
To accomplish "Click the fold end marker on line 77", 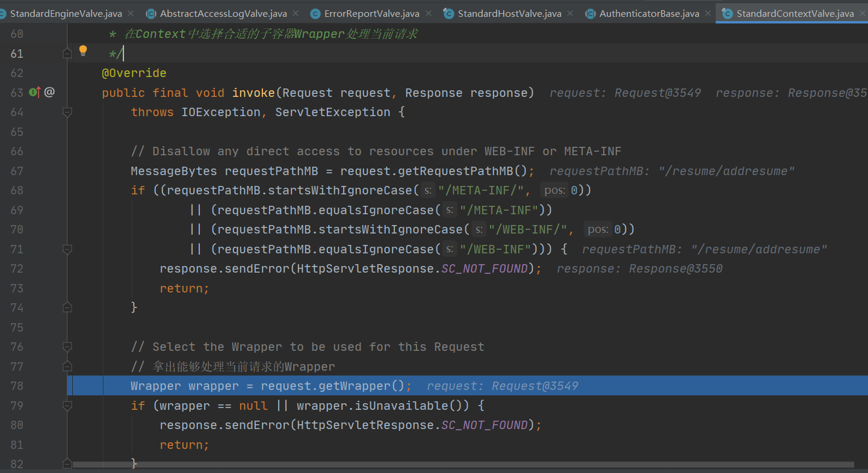I will pyautogui.click(x=67, y=366).
